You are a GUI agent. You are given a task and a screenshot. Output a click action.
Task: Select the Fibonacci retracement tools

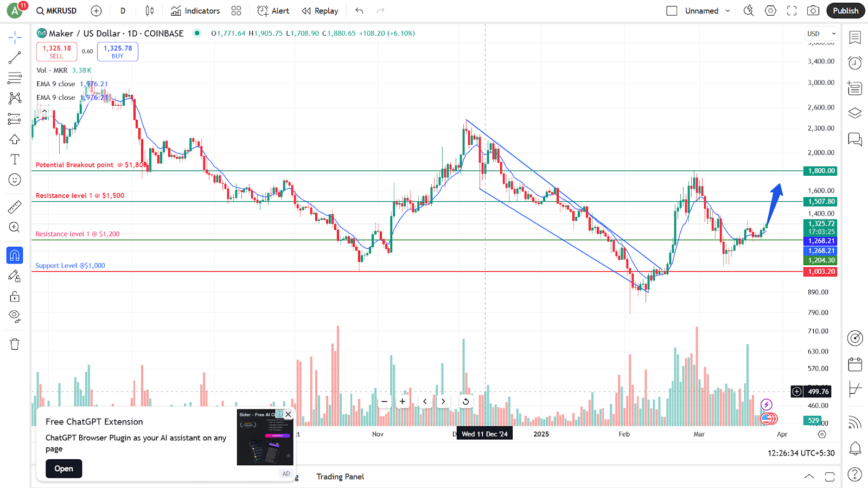click(15, 78)
